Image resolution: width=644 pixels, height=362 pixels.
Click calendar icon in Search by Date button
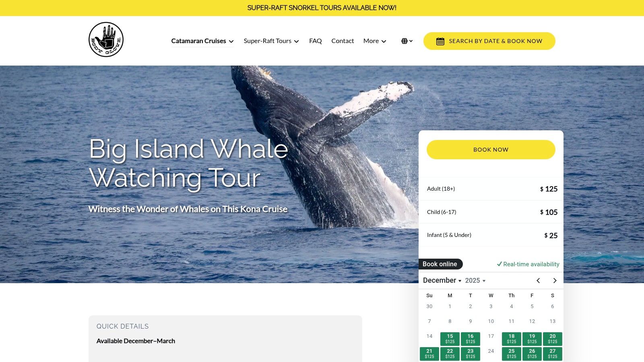click(x=440, y=41)
